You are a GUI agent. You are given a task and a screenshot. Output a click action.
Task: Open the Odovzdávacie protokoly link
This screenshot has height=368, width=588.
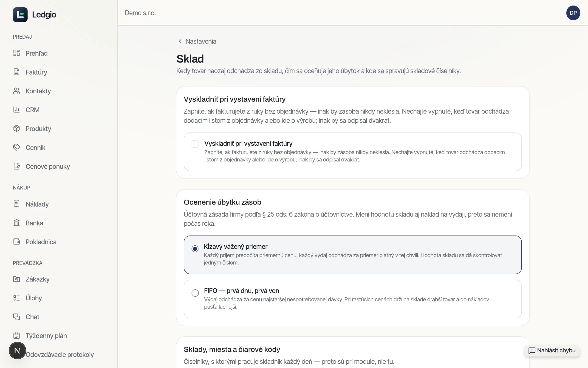pyautogui.click(x=59, y=355)
